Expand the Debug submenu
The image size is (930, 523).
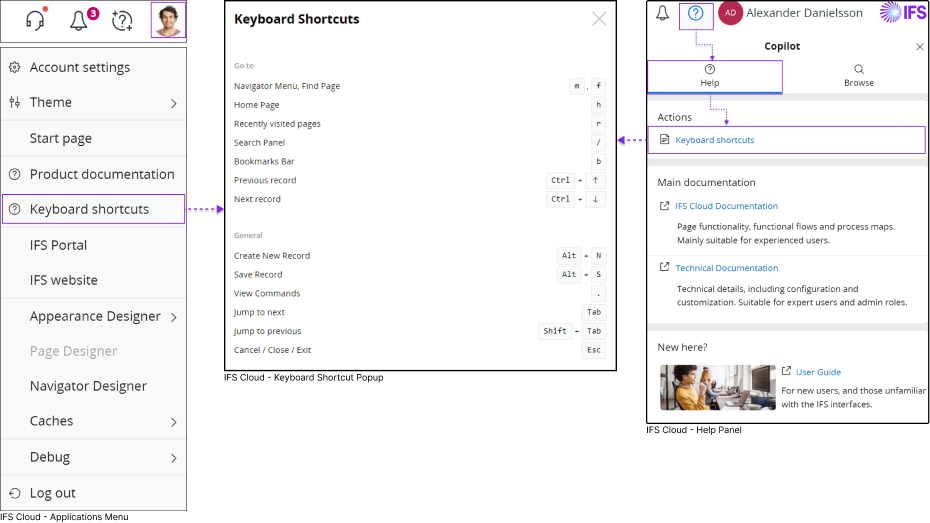point(173,458)
